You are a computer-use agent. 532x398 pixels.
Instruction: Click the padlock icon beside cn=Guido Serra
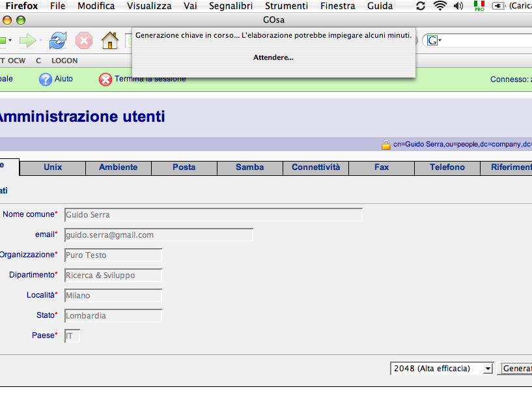pyautogui.click(x=386, y=145)
